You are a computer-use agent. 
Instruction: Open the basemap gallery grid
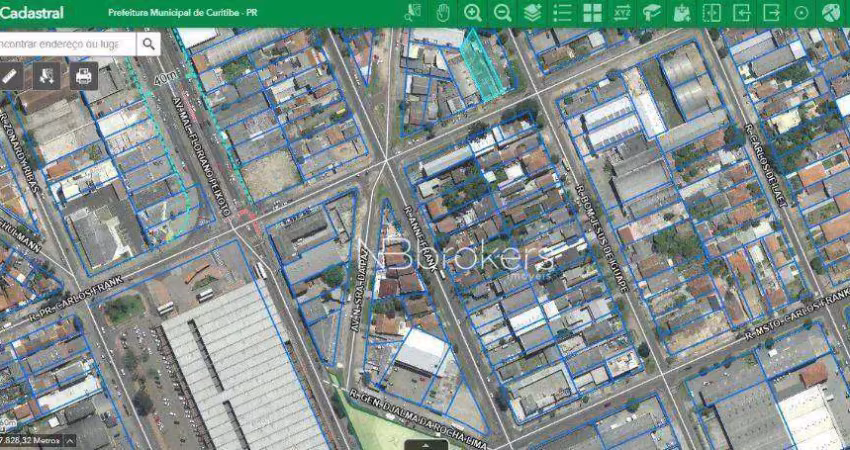[x=592, y=13]
